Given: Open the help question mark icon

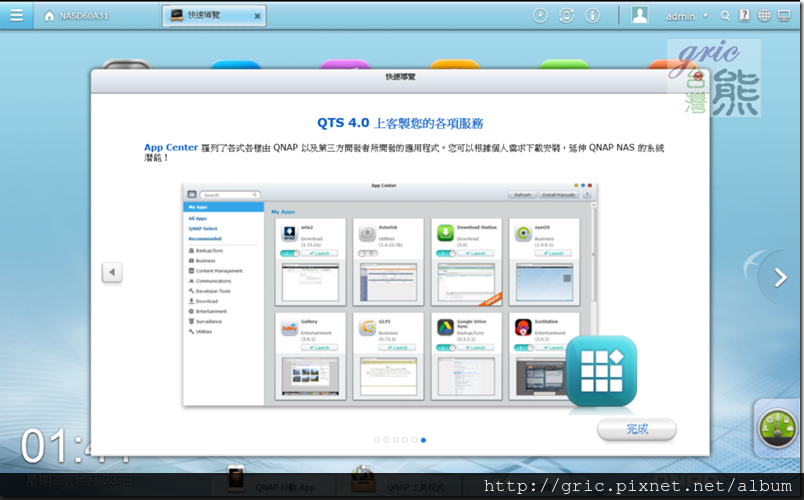Looking at the screenshot, I should point(744,15).
